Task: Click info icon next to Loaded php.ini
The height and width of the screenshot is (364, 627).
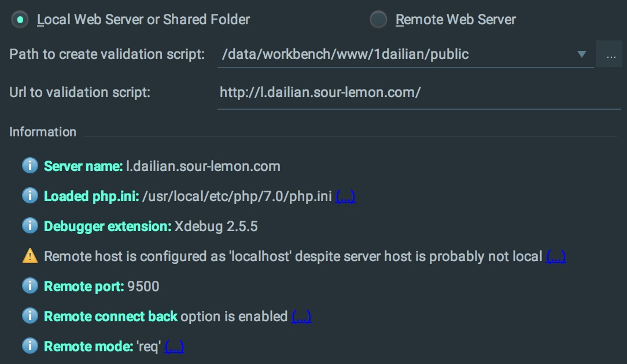Action: coord(30,196)
